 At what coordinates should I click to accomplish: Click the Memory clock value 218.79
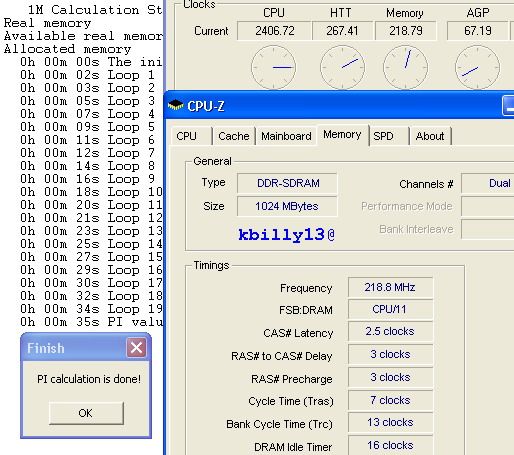pyautogui.click(x=406, y=31)
